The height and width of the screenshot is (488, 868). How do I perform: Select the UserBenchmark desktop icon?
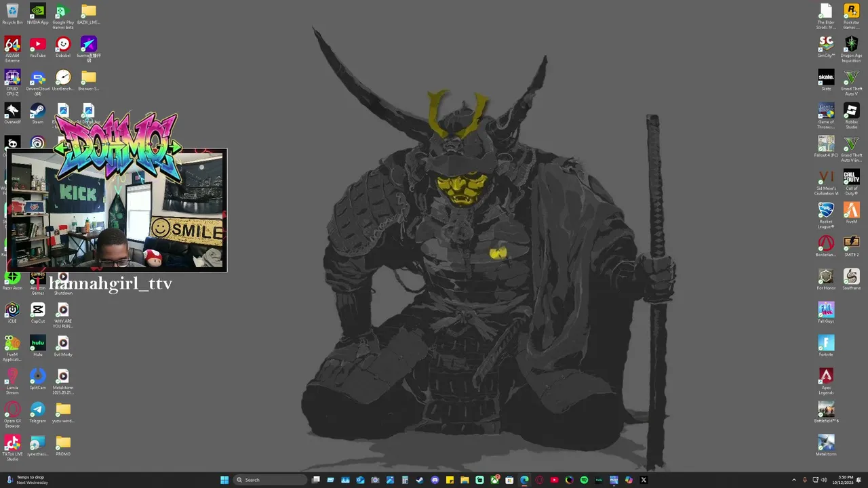tap(63, 81)
